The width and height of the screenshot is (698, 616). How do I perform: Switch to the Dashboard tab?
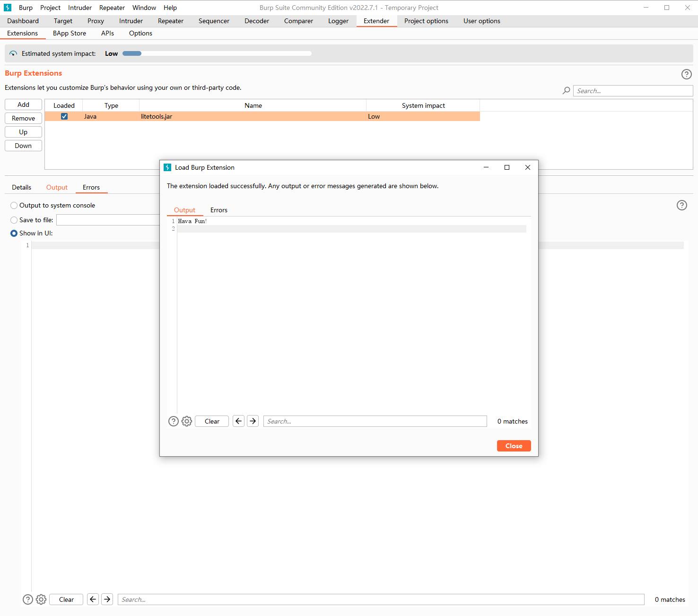pyautogui.click(x=23, y=21)
